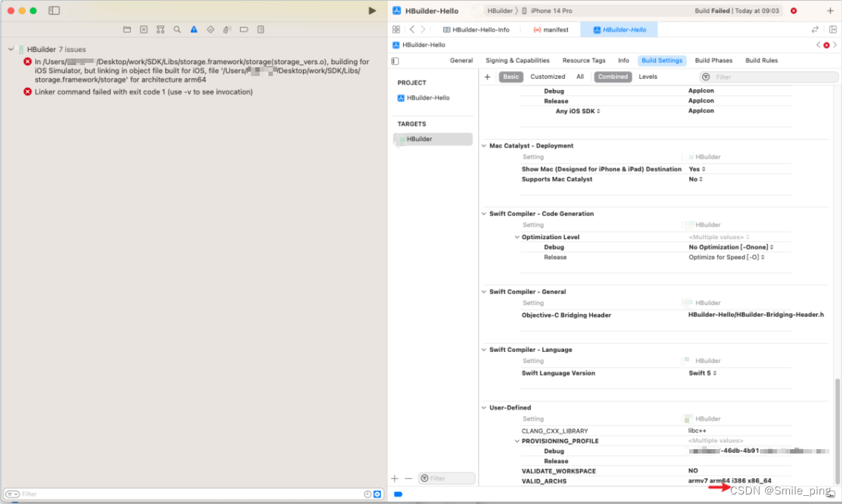Open the Project navigator folder icon
Image resolution: width=842 pixels, height=504 pixels.
click(x=127, y=29)
